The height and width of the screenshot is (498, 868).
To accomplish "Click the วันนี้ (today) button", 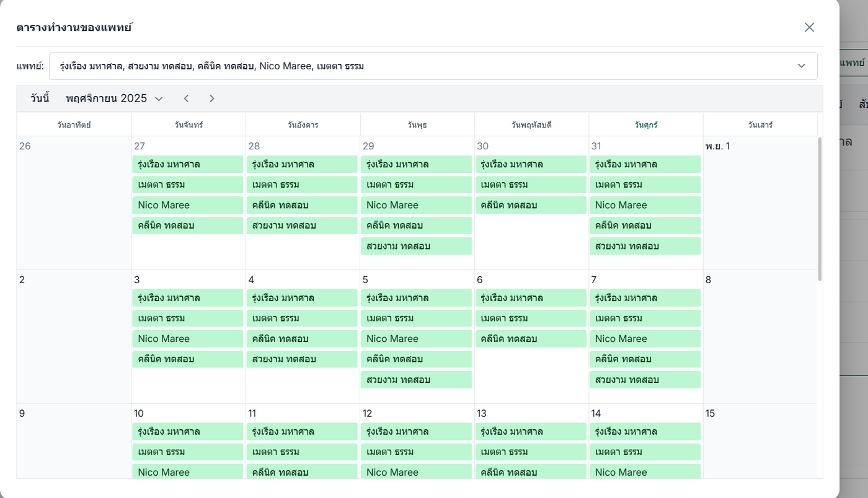I will [x=40, y=98].
